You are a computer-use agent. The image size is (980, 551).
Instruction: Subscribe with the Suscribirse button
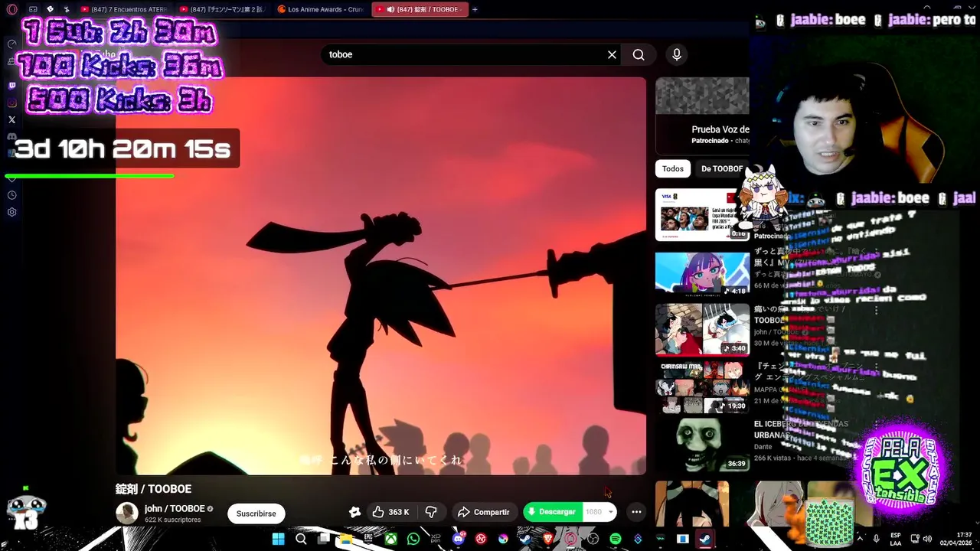pos(256,514)
